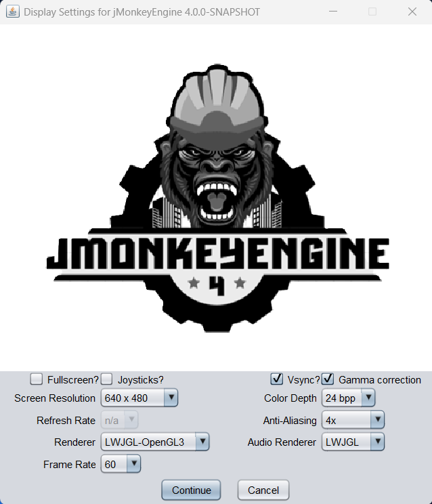Open the Color Depth dropdown
The height and width of the screenshot is (504, 432).
pos(348,398)
